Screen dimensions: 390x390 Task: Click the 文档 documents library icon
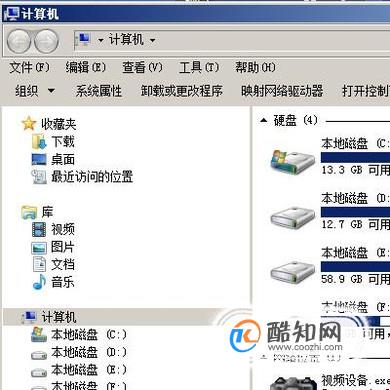click(39, 265)
